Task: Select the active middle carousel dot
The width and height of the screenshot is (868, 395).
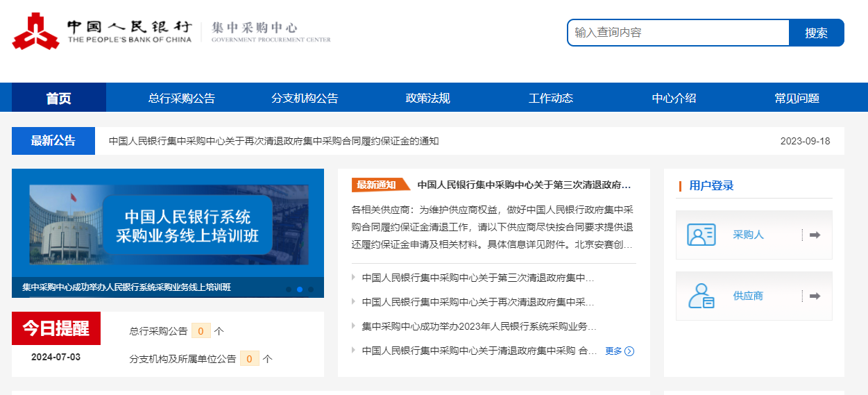Action: click(x=300, y=289)
